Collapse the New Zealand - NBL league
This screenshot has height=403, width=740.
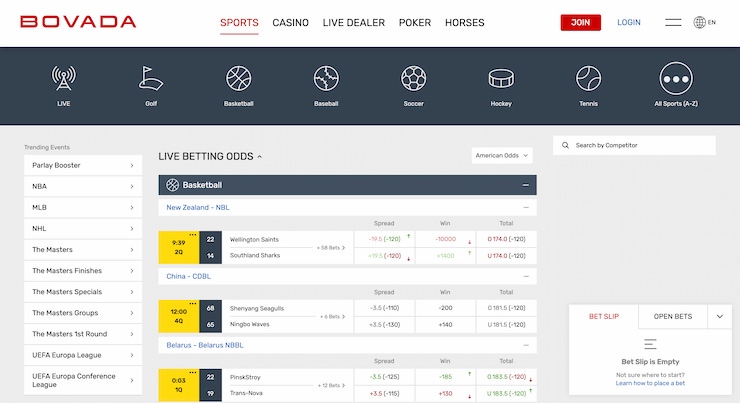[x=526, y=207]
